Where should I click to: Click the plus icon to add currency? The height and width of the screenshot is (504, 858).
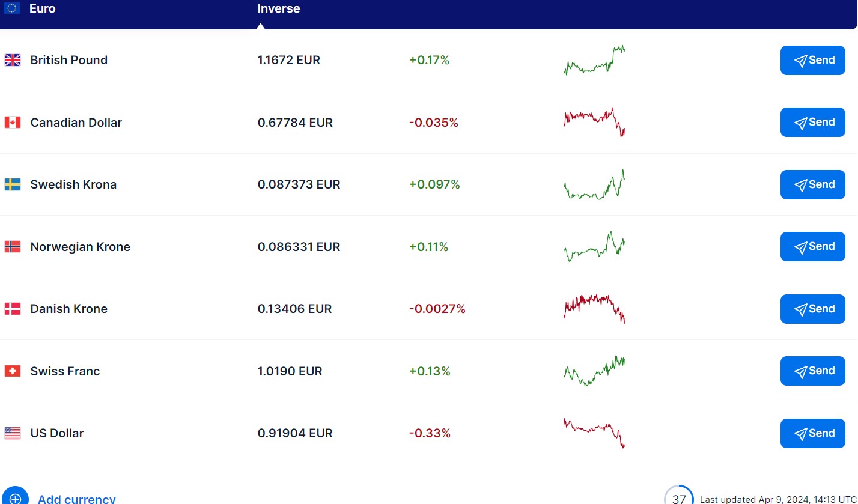pos(15,498)
